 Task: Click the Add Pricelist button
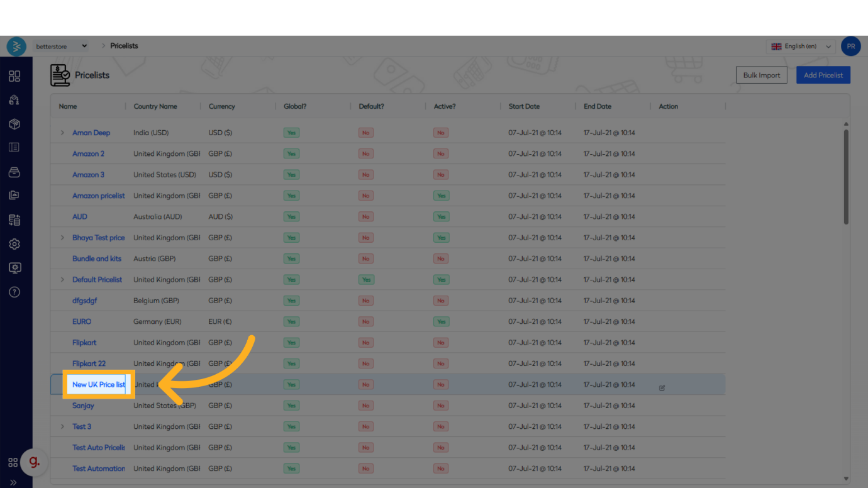coord(823,75)
